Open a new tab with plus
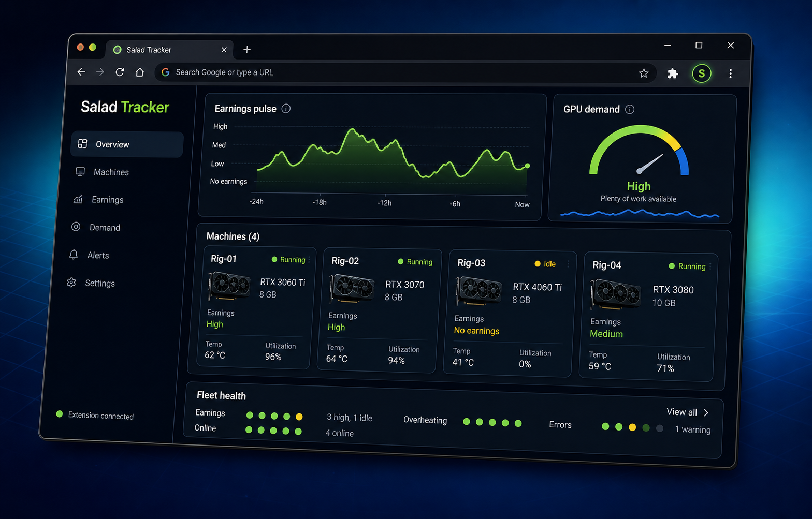812x519 pixels. point(247,50)
